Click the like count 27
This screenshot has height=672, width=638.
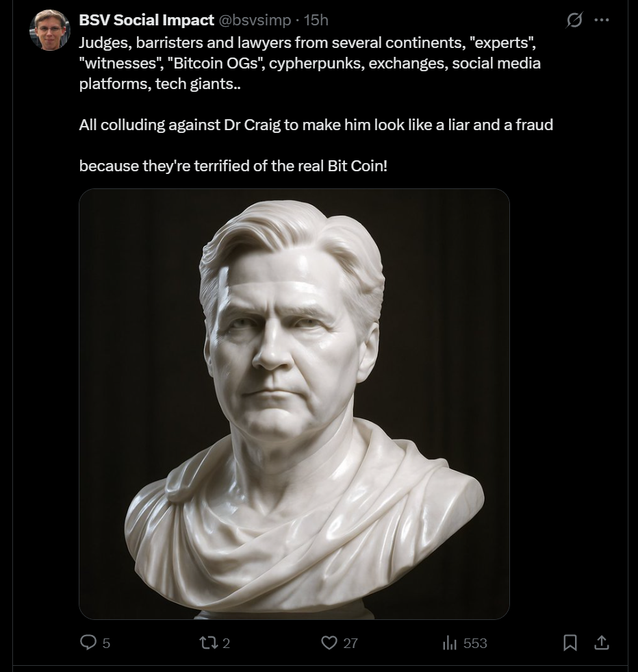[350, 643]
